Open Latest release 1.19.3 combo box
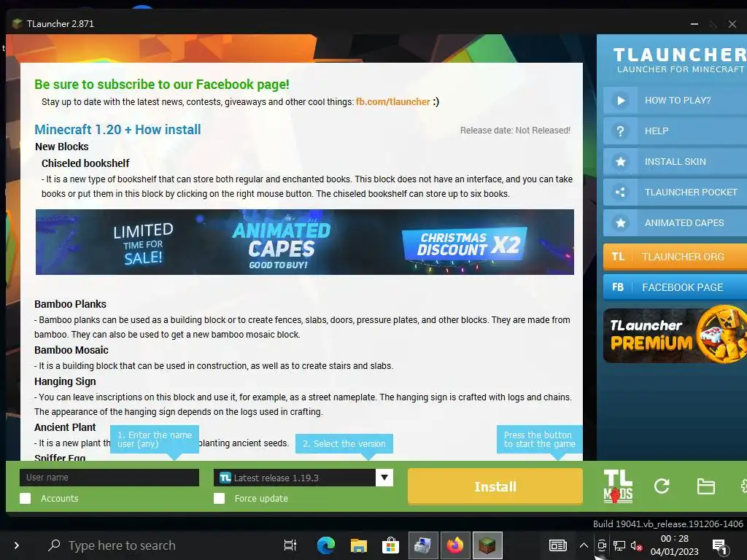This screenshot has height=560, width=747. [303, 478]
